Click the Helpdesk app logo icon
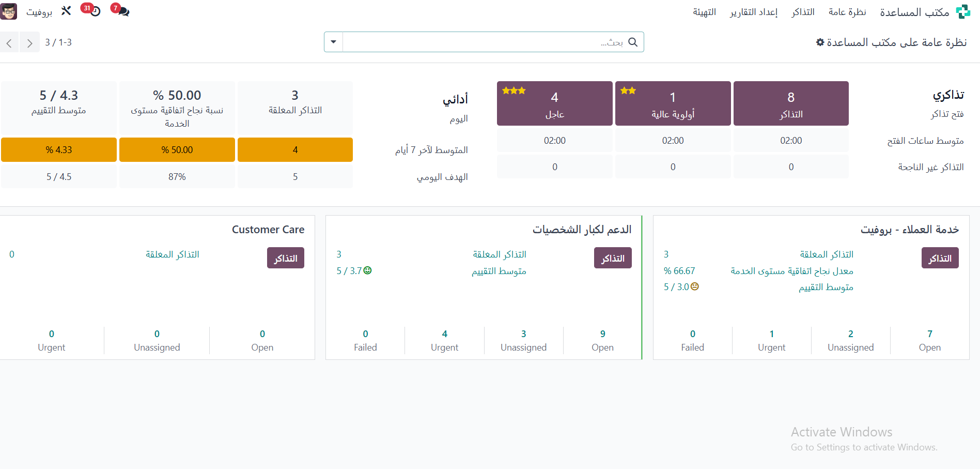Viewport: 980px width, 469px height. 963,12
